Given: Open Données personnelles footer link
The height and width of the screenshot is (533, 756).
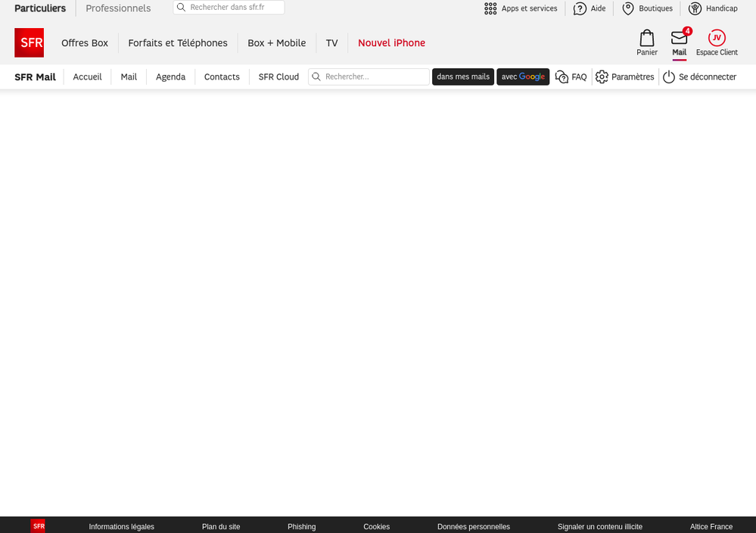Looking at the screenshot, I should (x=474, y=526).
